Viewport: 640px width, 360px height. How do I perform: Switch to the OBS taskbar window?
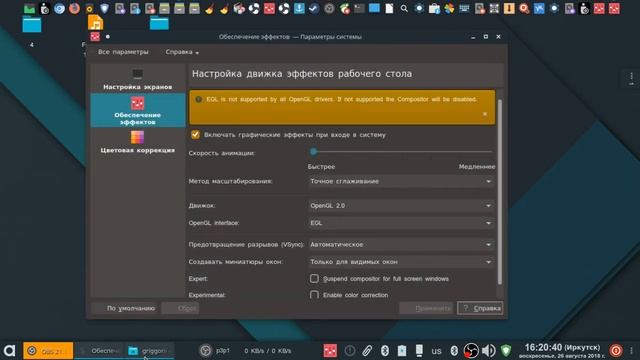pyautogui.click(x=48, y=351)
